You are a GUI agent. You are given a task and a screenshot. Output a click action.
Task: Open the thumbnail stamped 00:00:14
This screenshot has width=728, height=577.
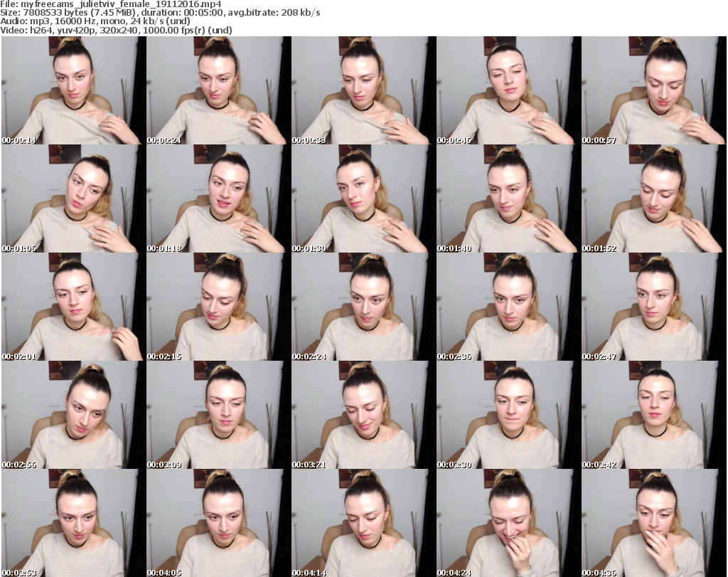(x=73, y=90)
